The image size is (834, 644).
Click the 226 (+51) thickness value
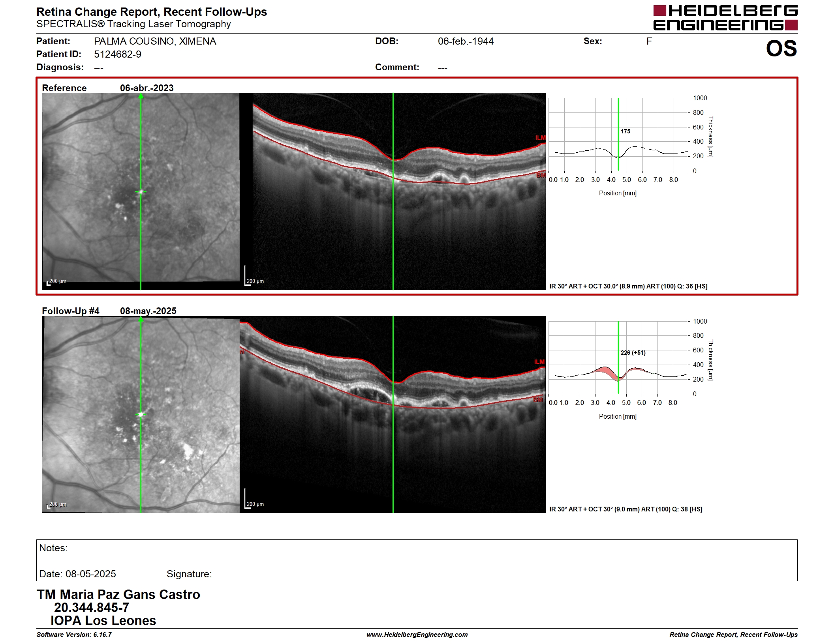pyautogui.click(x=633, y=353)
